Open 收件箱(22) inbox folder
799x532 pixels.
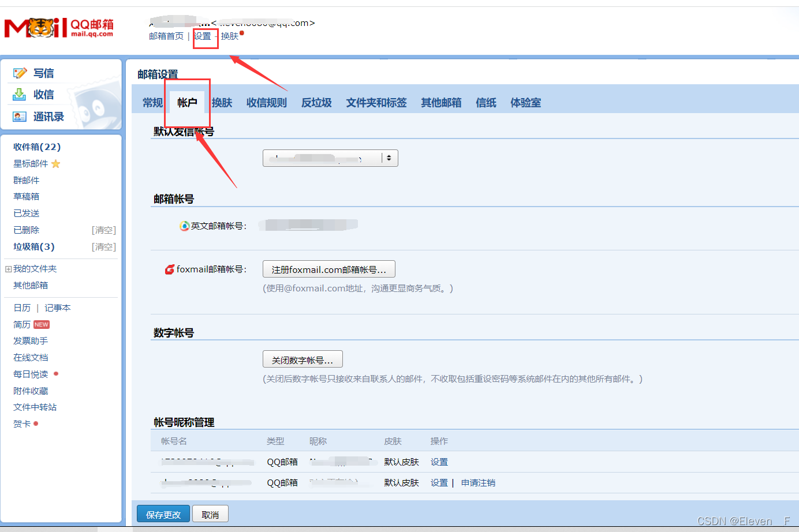(37, 147)
